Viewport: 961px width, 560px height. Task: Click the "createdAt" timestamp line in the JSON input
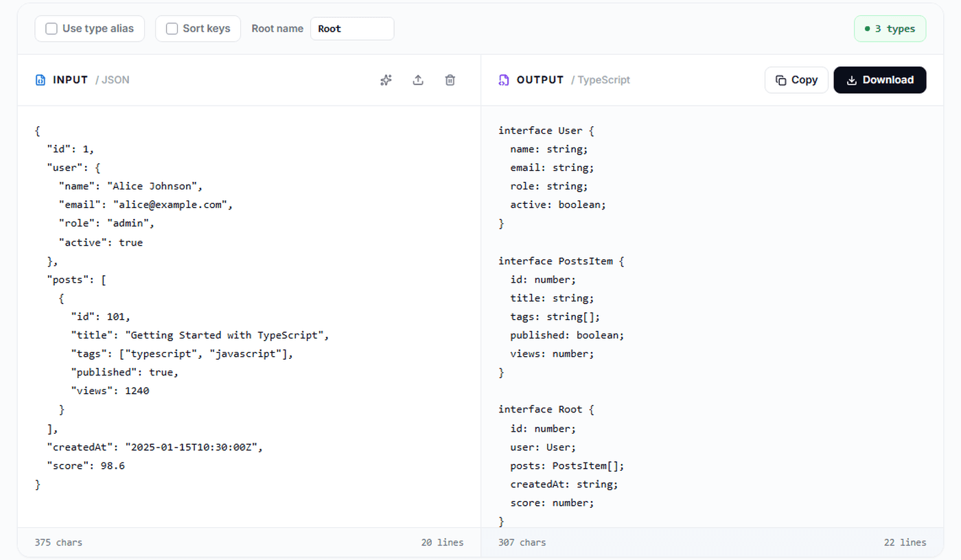click(155, 447)
